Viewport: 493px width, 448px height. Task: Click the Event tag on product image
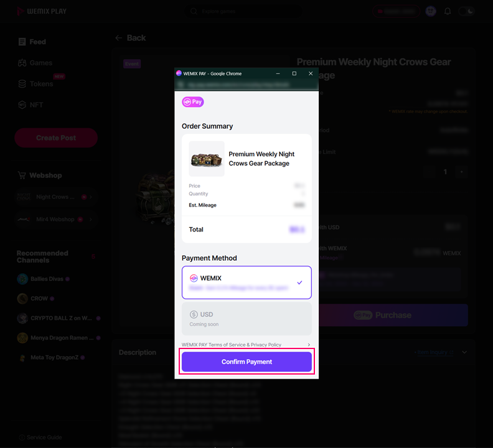(x=132, y=64)
